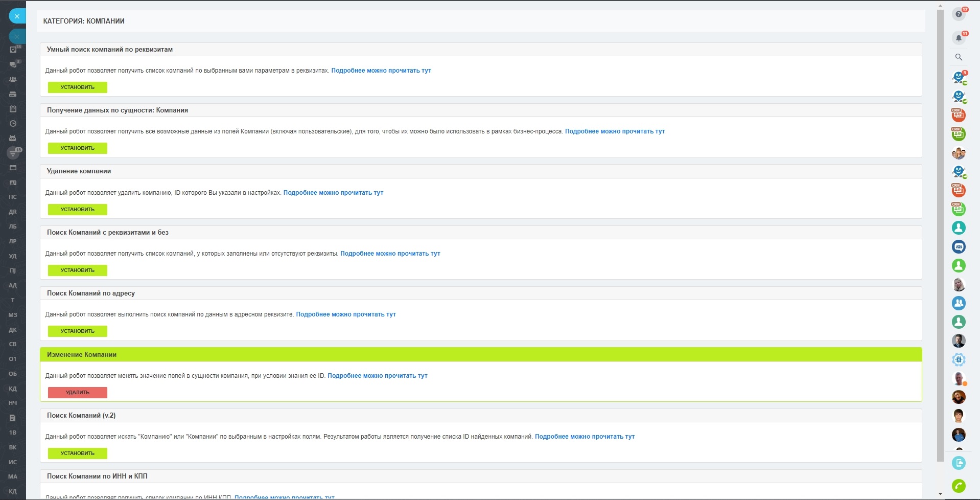This screenshot has width=980, height=500.
Task: Click the robot icon in left sidebar
Action: 13,138
